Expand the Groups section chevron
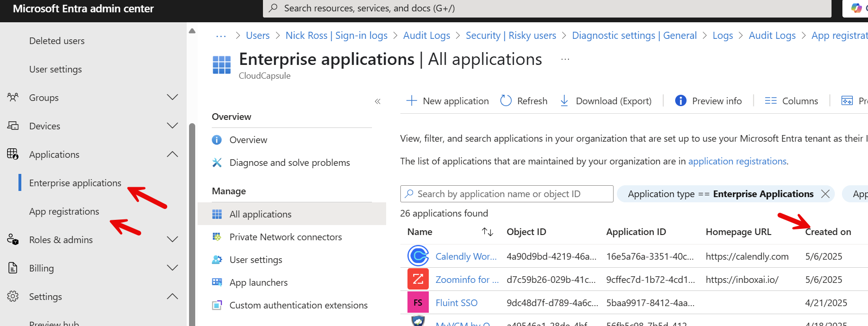The image size is (868, 326). coord(172,97)
